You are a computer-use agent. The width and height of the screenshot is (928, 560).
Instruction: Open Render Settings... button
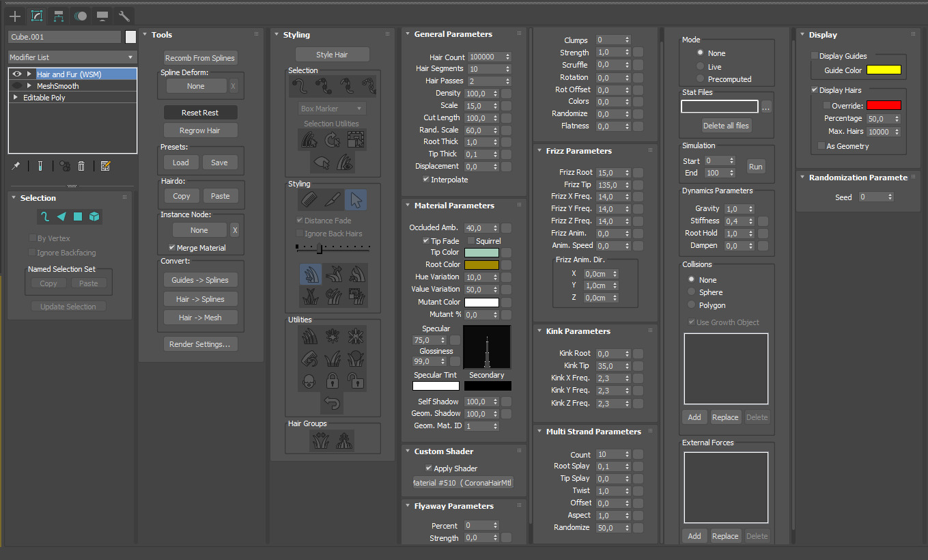[200, 344]
